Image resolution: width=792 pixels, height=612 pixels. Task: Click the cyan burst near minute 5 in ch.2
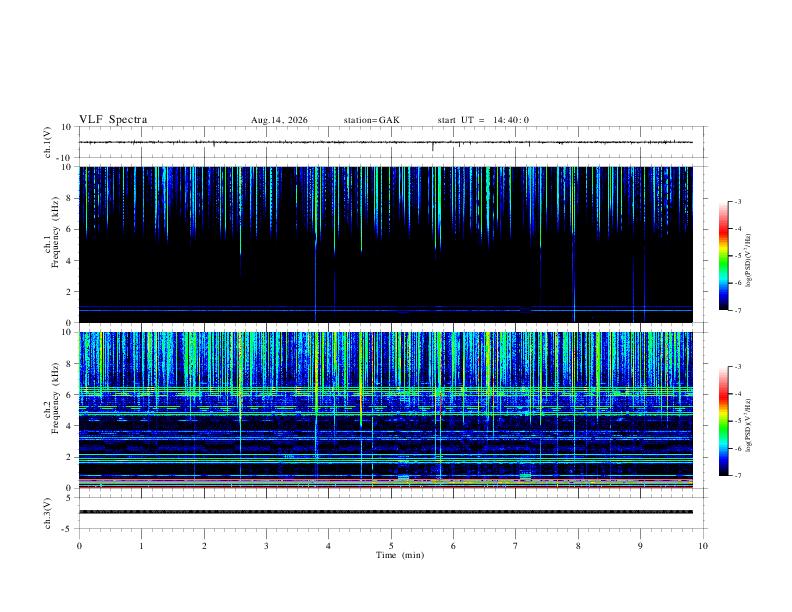(403, 477)
